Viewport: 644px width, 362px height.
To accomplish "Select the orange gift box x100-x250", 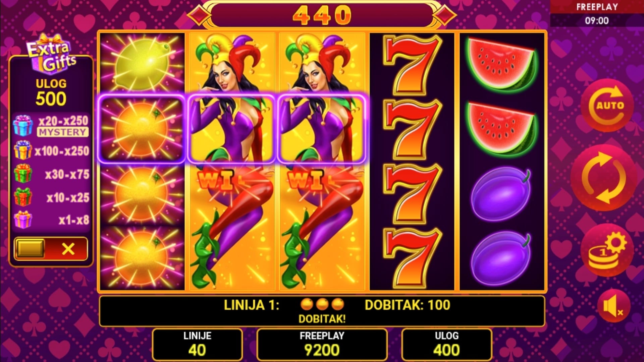I will pyautogui.click(x=23, y=150).
